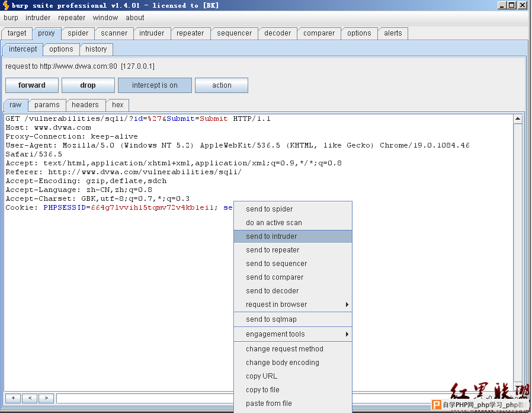Choose copy URL in context menu
532x413 pixels.
(x=293, y=376)
